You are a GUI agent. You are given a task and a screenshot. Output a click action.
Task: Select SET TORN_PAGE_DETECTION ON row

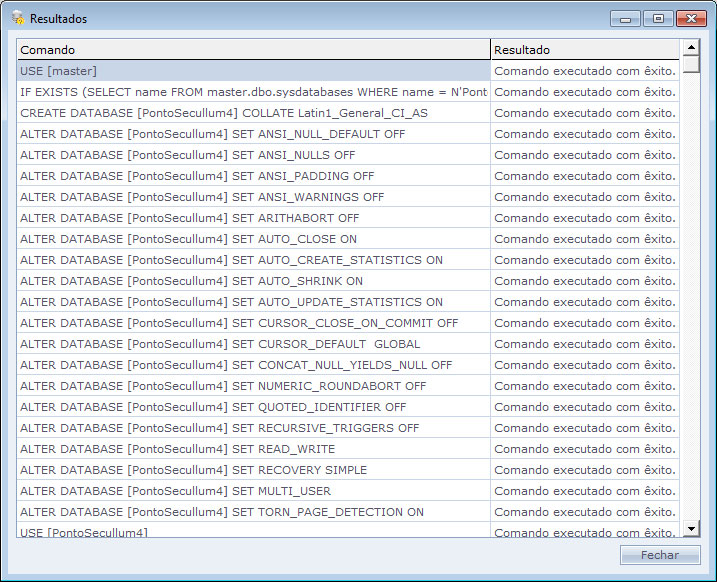pos(253,512)
